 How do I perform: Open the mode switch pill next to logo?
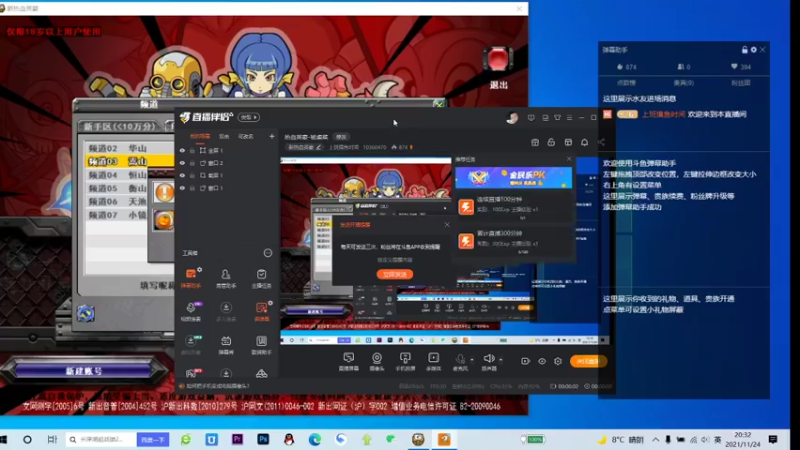(249, 117)
